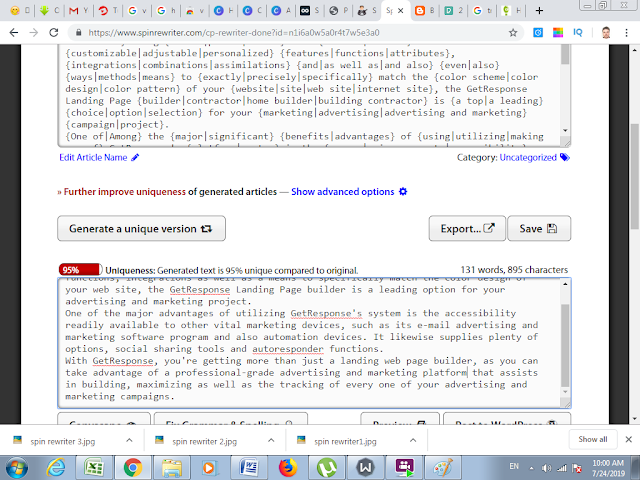
Task: Bookmark this page with the star icon
Action: click(513, 33)
